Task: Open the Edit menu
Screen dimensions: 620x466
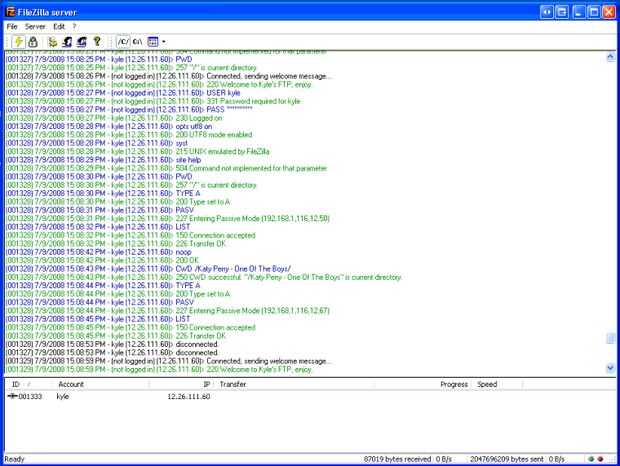Action: pos(59,26)
